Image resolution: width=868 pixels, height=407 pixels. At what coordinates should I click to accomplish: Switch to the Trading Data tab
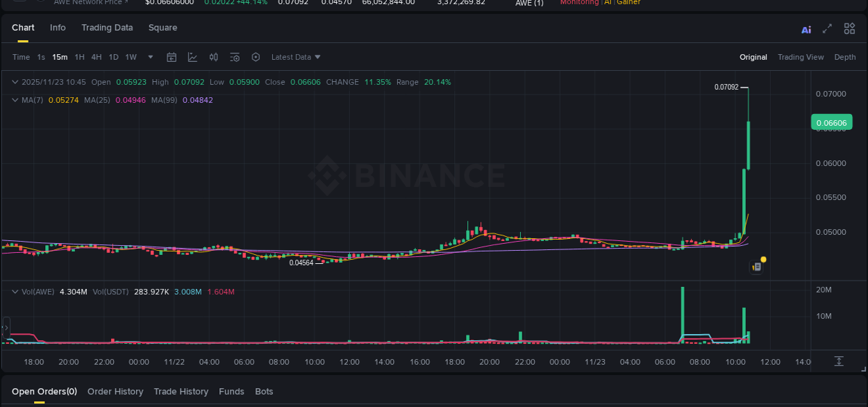[107, 28]
